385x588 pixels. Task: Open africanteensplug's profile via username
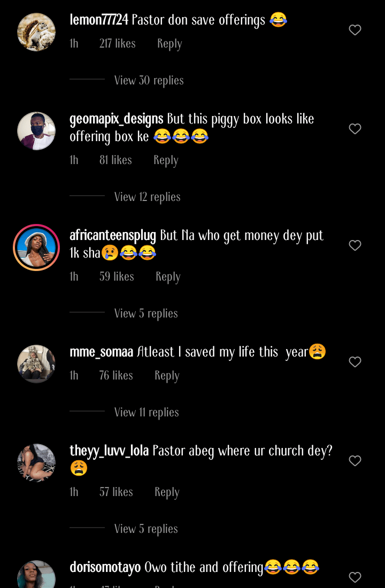[x=111, y=235]
